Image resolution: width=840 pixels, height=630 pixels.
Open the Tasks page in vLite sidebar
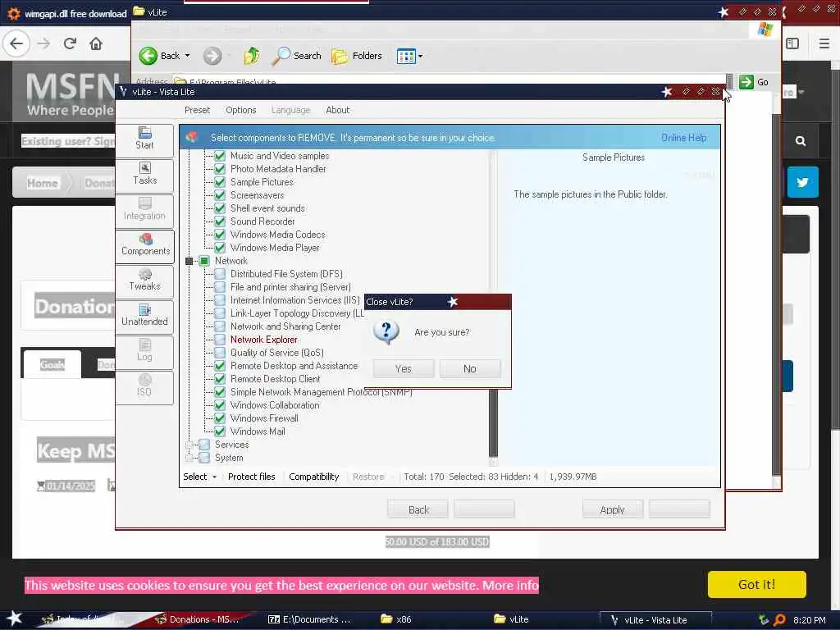click(144, 174)
